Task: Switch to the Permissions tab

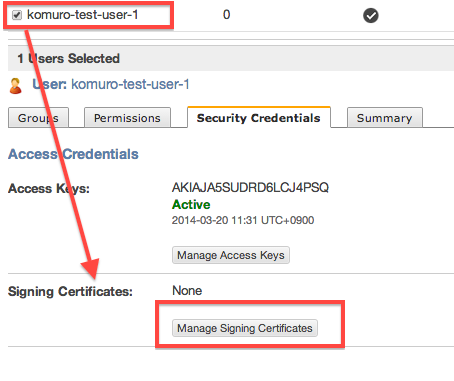Action: (127, 118)
